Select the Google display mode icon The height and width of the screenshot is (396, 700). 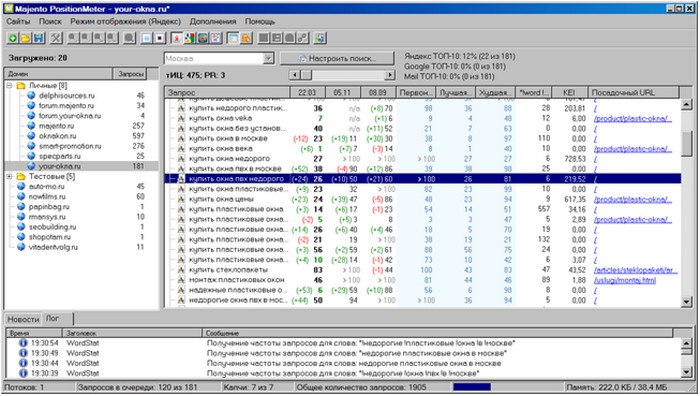(x=190, y=38)
